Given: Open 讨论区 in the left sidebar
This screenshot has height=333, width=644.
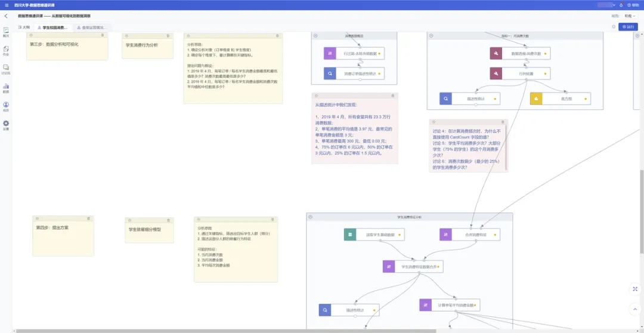Looking at the screenshot, I should (x=6, y=69).
